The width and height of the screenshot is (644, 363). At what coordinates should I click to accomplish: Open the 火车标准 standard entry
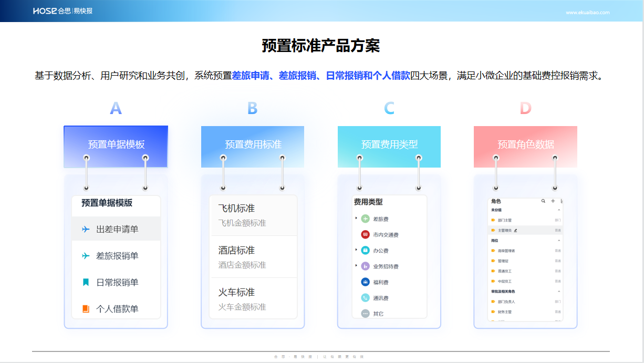[x=254, y=298]
